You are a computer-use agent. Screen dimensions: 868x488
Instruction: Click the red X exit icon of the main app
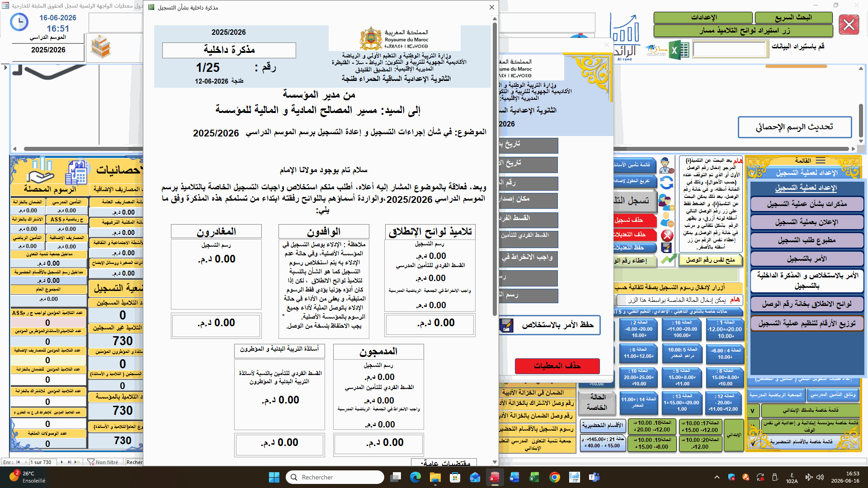pyautogui.click(x=849, y=25)
